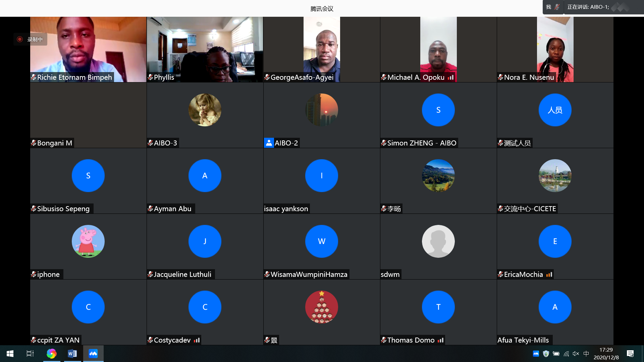Click Afua Tekyi-Mills' A avatar

point(555,307)
